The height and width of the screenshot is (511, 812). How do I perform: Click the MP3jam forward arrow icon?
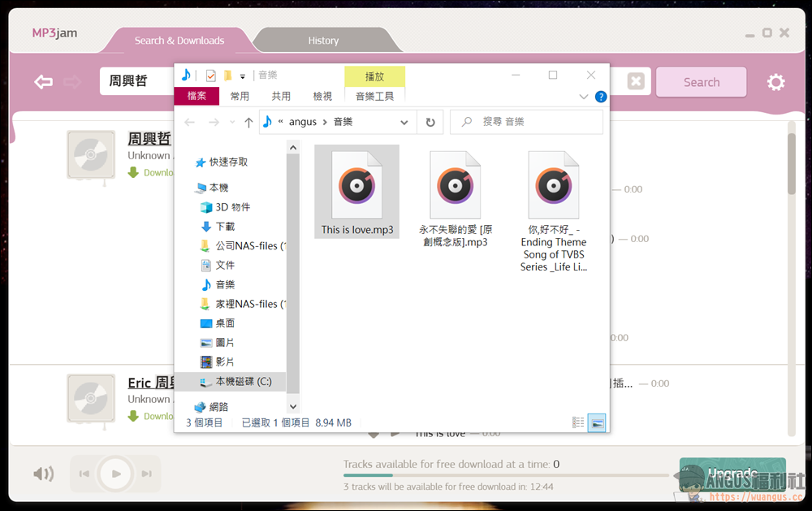[72, 82]
